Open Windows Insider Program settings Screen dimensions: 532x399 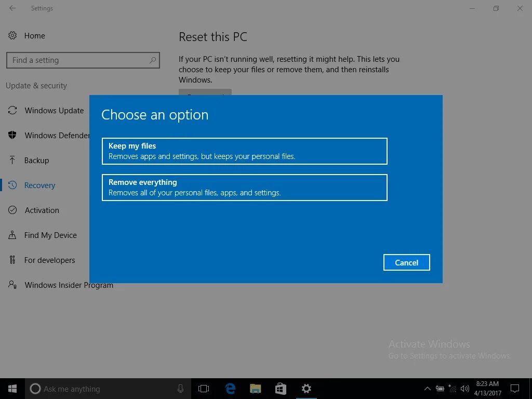pos(69,285)
